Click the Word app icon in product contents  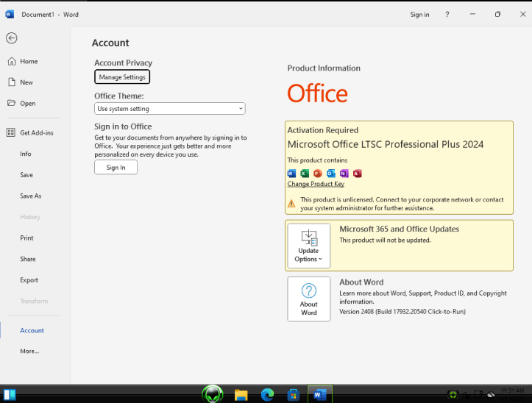pos(291,174)
